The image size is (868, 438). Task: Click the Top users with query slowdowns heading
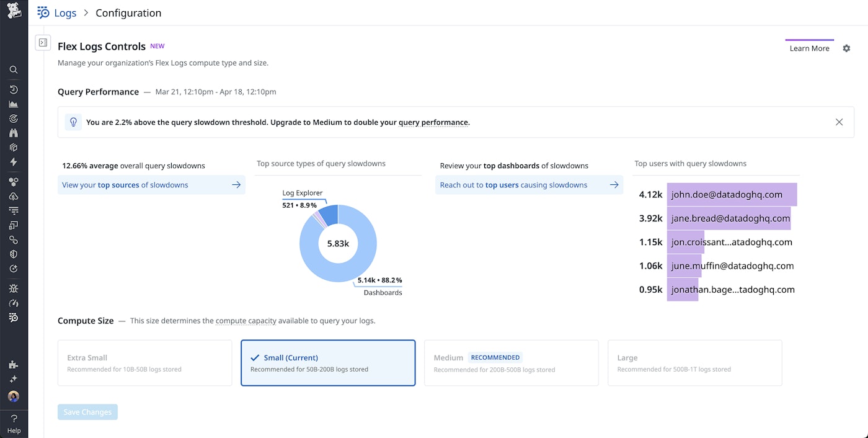point(690,164)
